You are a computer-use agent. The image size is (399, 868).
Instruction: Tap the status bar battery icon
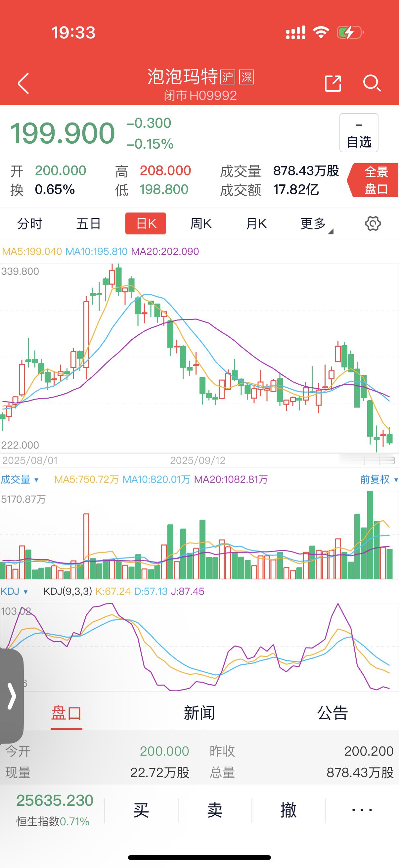pos(350,32)
